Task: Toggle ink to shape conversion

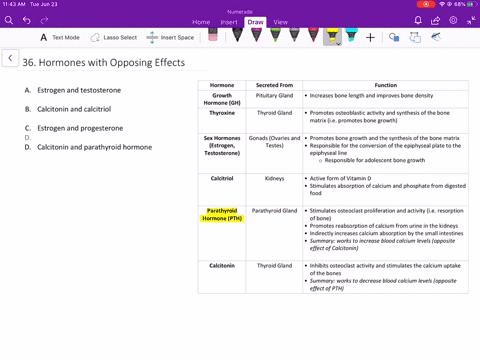Action: tap(415, 37)
